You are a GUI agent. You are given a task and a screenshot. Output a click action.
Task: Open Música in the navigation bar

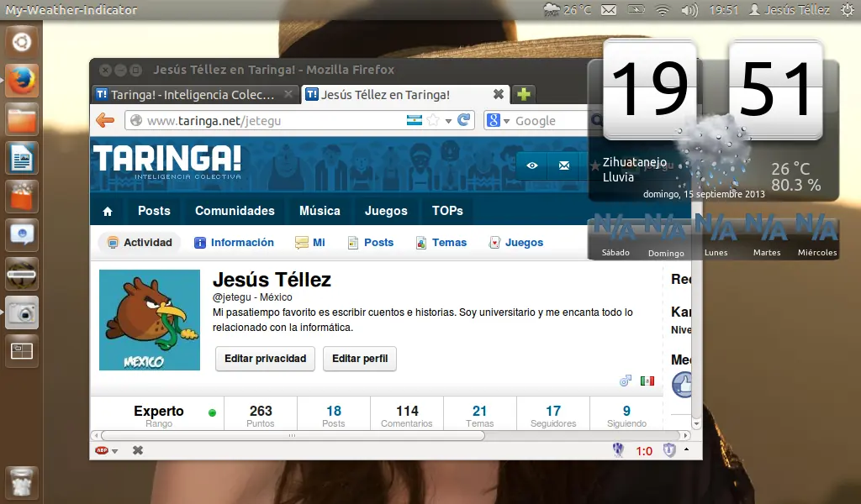320,211
